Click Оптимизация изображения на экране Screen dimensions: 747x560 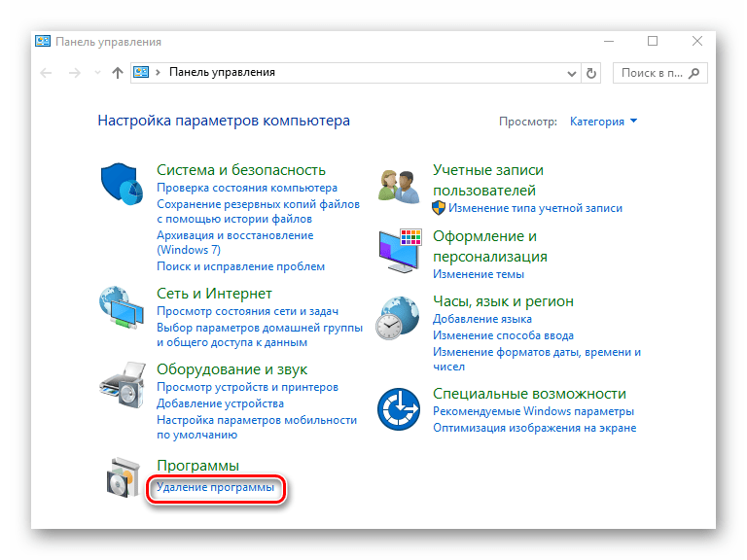[535, 428]
